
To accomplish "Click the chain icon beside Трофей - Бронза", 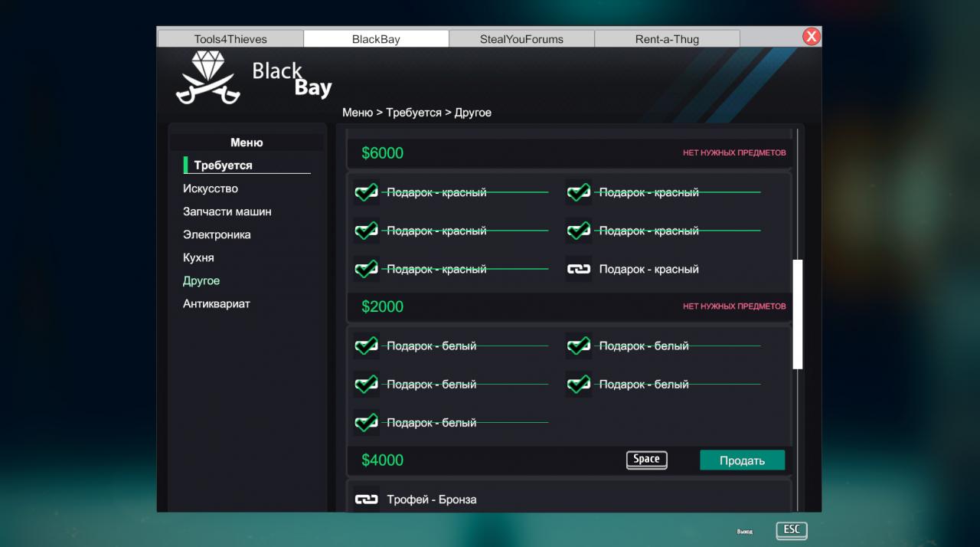I will (x=367, y=500).
